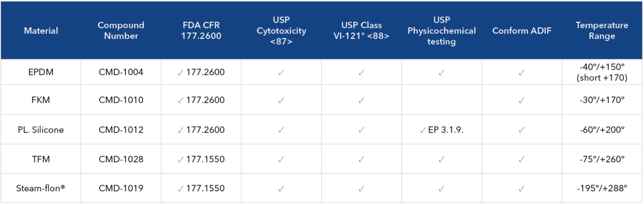Click the FKM USP Cytotoxicity checkmark
Viewport: 644px width, 204px height.
(281, 101)
